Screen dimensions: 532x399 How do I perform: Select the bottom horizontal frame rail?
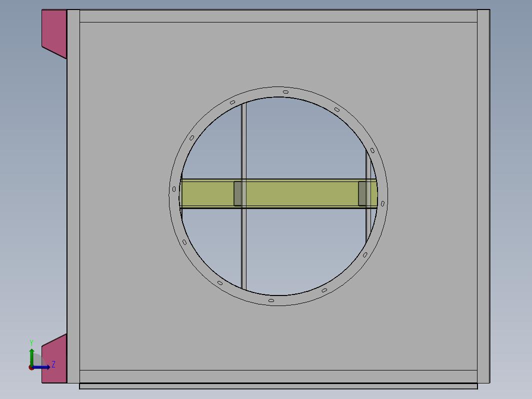point(278,376)
